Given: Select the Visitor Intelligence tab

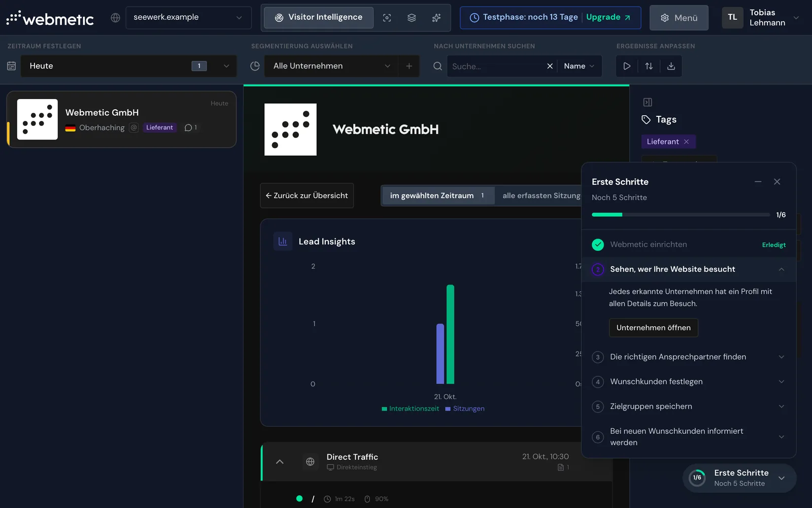Looking at the screenshot, I should pos(319,18).
